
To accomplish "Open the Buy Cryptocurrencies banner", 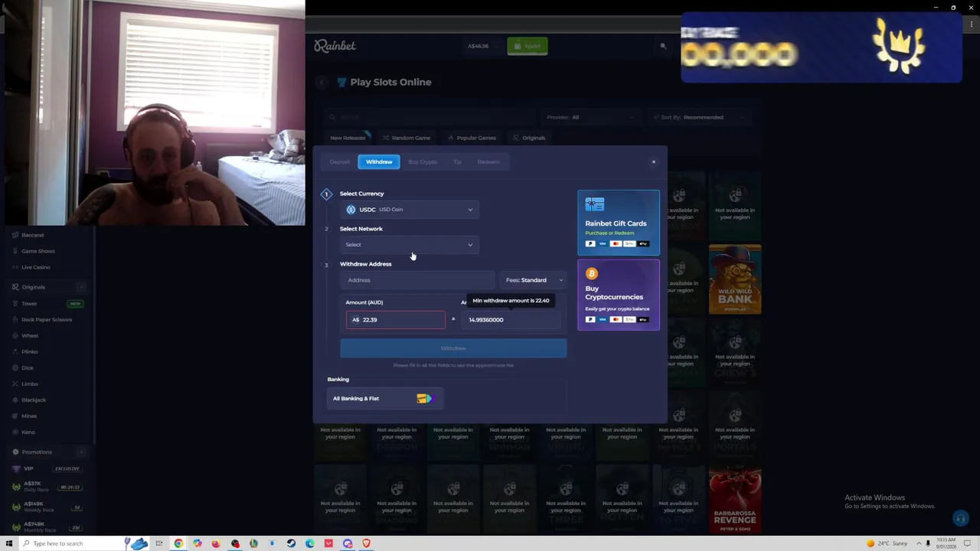I will [x=619, y=295].
